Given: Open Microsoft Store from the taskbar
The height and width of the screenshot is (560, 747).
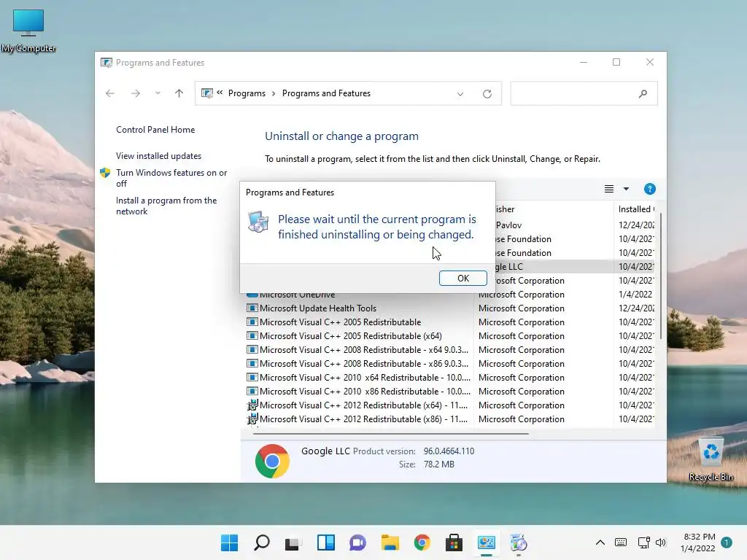Looking at the screenshot, I should 454,542.
